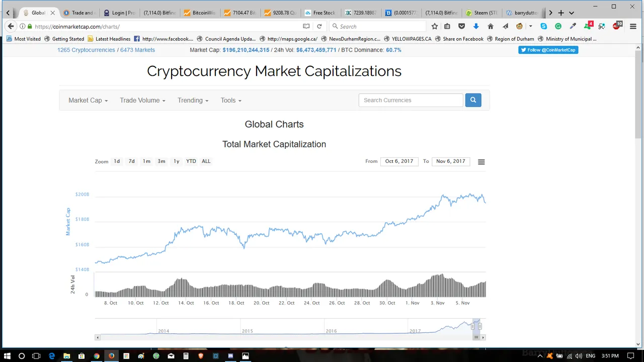
Task: Open the Pocket icon in the toolbar
Action: [461, 26]
